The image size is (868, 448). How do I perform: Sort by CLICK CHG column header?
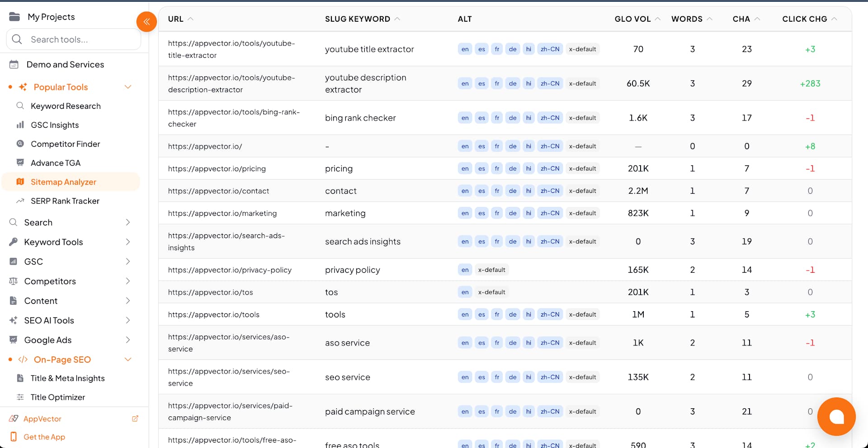(x=810, y=19)
